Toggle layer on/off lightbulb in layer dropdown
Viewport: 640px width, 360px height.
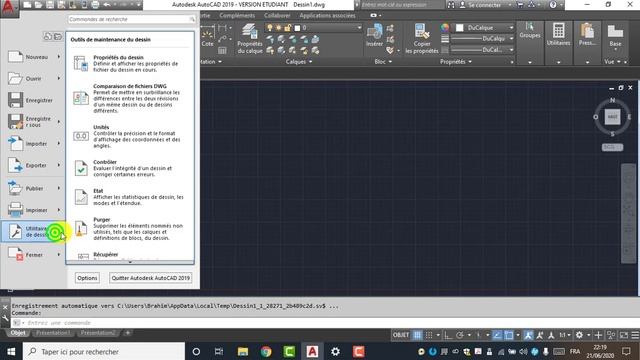270,28
